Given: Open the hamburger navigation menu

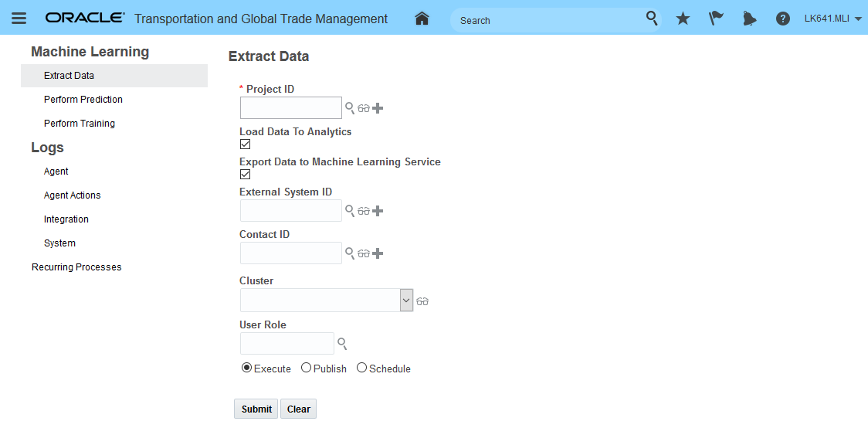Looking at the screenshot, I should coord(19,19).
